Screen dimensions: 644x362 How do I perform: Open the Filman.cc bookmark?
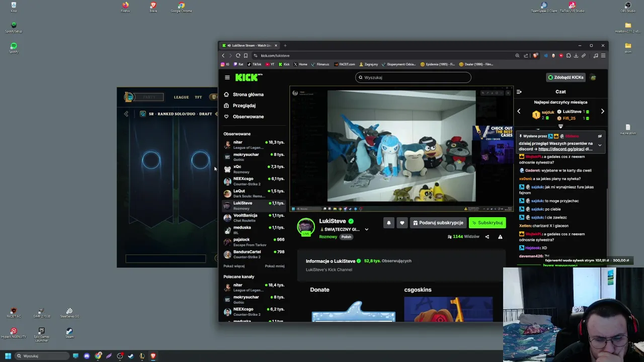click(x=320, y=64)
